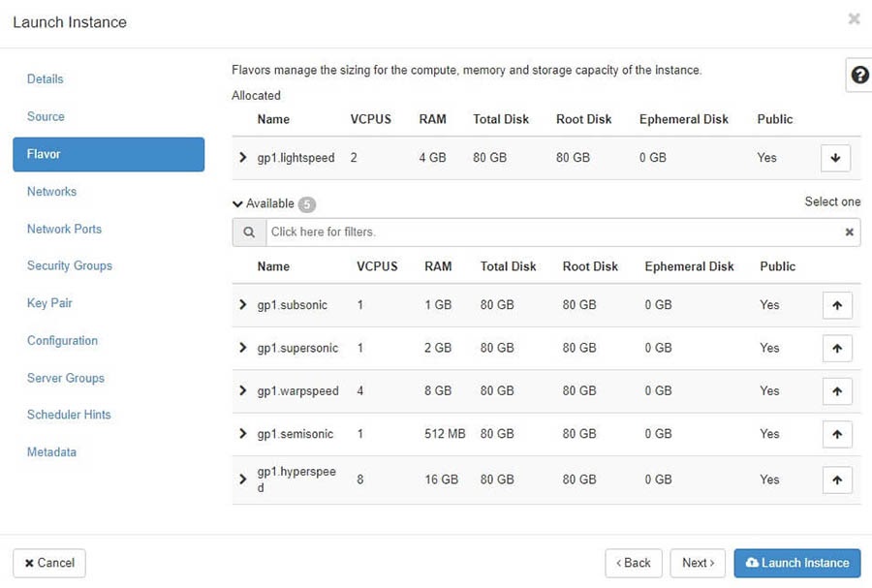Allocate gp1.hyperspeed flavor using up arrow

tap(837, 480)
